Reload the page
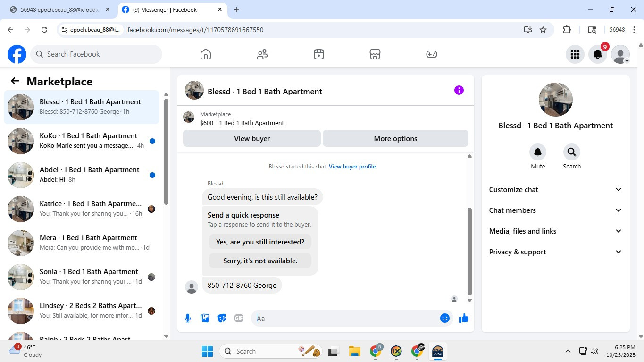 pyautogui.click(x=44, y=30)
